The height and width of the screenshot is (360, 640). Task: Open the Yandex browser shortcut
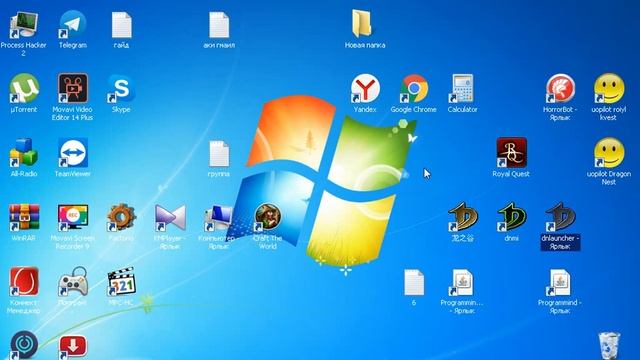click(x=365, y=88)
